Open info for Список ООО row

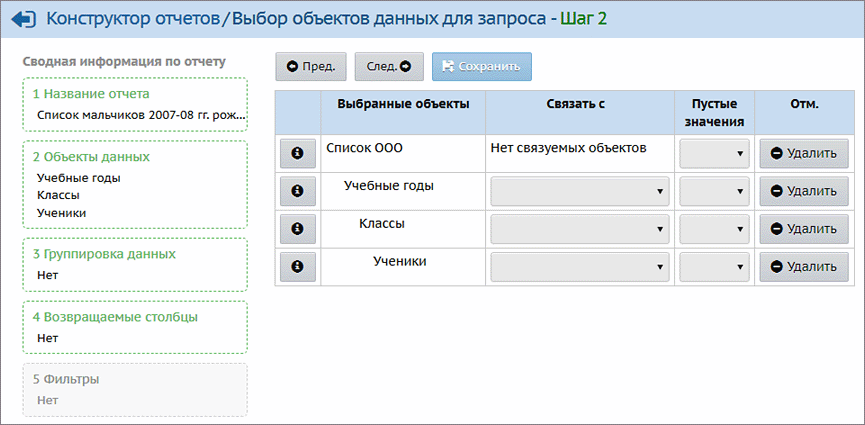(298, 153)
